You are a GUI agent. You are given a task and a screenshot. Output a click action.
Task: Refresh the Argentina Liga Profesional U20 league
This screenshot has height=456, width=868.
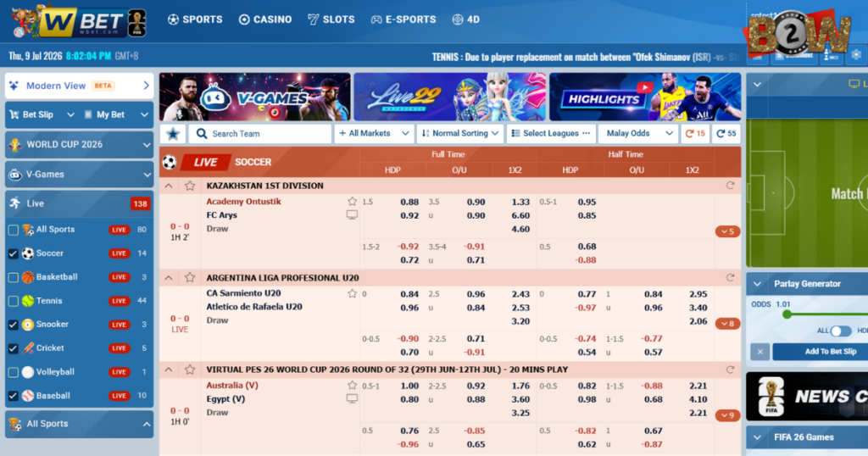(x=730, y=278)
